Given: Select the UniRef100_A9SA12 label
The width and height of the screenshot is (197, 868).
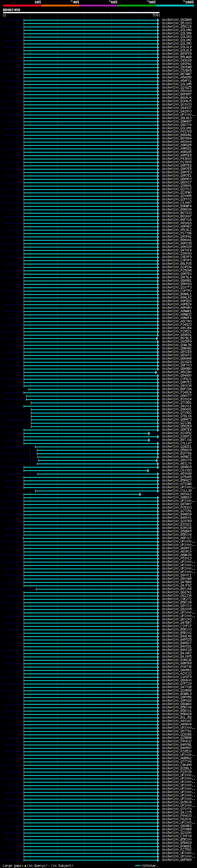Looking at the screenshot, I should (177, 494).
